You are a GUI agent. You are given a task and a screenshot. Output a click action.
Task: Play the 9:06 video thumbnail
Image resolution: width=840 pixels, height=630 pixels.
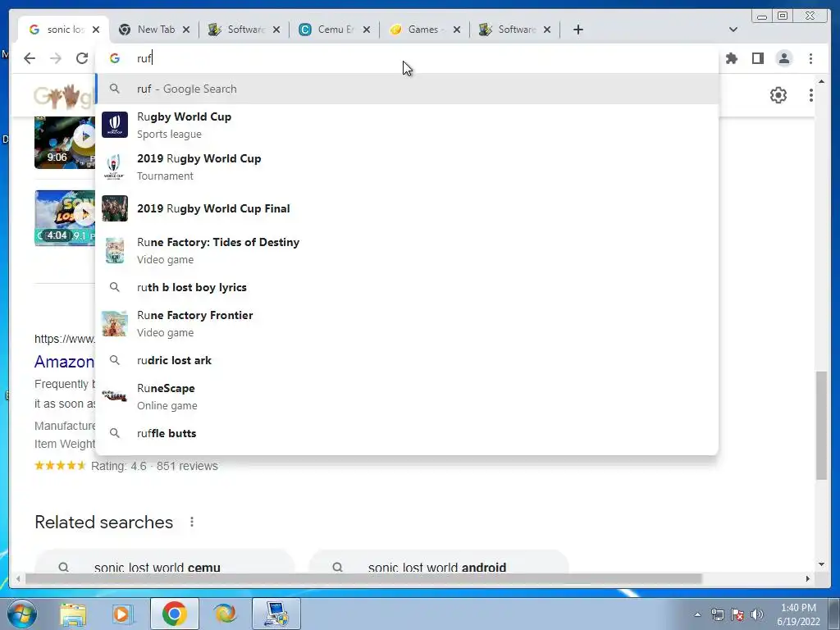click(x=65, y=143)
